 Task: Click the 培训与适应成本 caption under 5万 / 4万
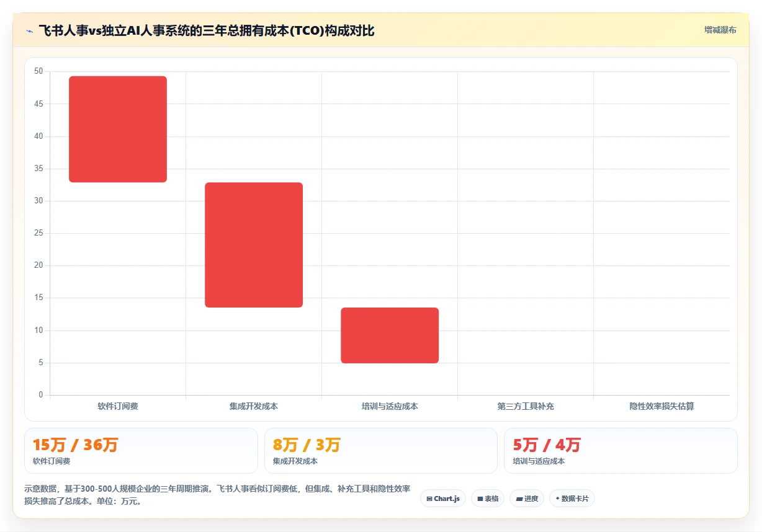point(539,461)
